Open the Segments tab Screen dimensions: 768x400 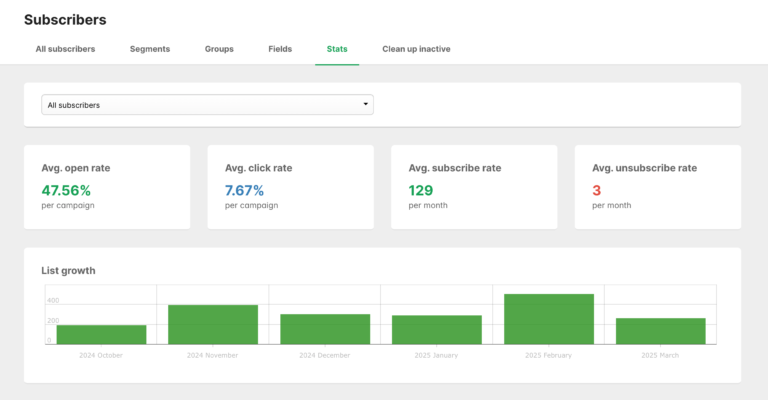pyautogui.click(x=150, y=49)
